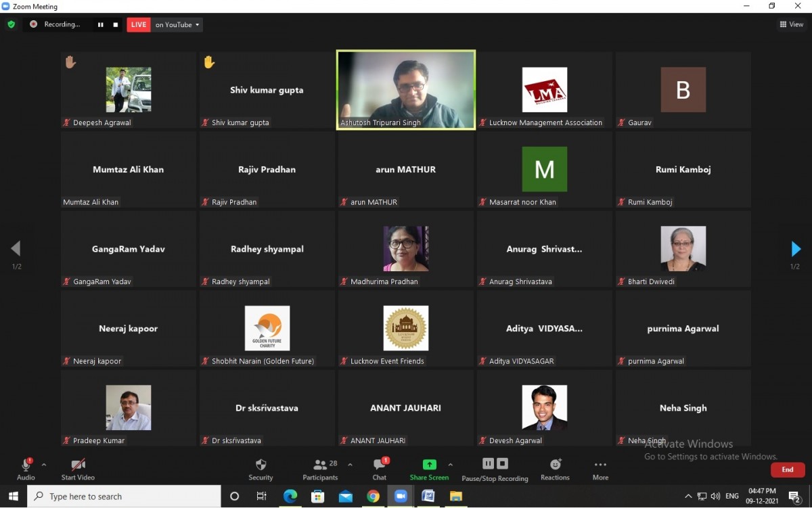The width and height of the screenshot is (812, 508).
Task: Click the raised hand on Deepesh Agrawal's tile
Action: [x=70, y=62]
